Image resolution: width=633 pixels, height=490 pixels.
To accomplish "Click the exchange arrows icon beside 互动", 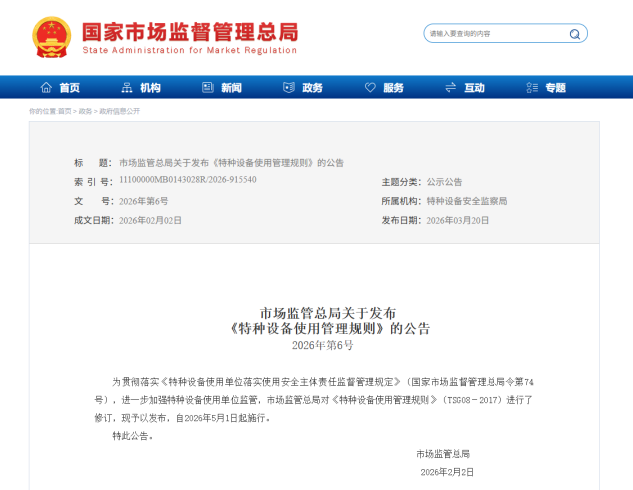I will (451, 87).
